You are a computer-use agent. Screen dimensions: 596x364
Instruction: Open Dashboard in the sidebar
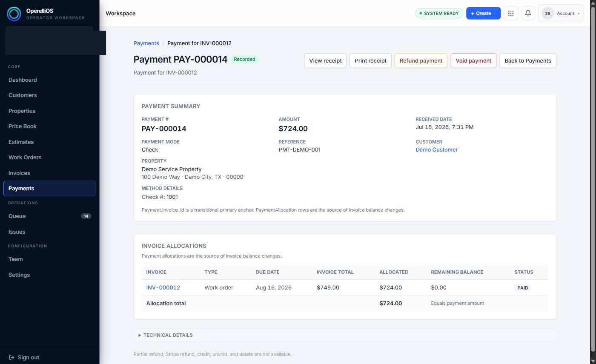[49, 80]
